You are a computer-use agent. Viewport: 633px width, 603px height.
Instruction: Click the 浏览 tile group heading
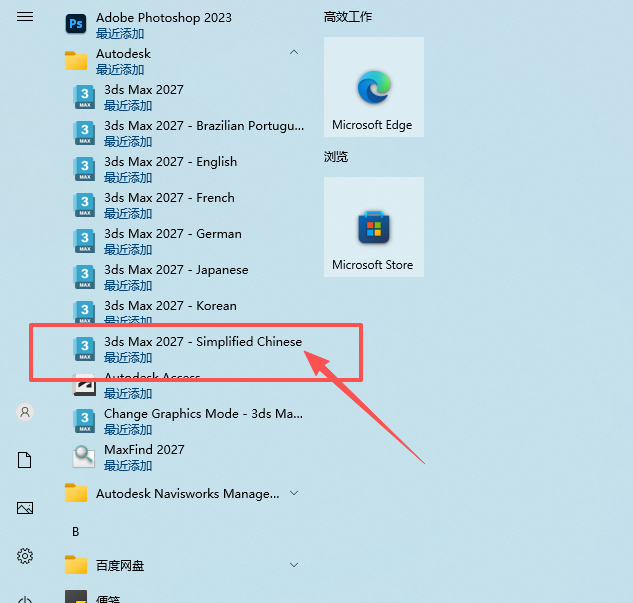335,157
